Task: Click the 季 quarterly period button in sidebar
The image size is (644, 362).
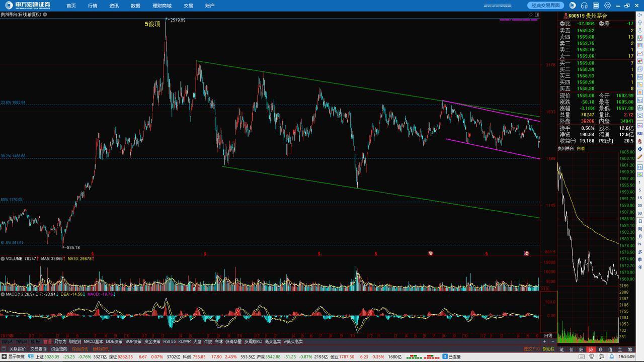Action: (640, 259)
